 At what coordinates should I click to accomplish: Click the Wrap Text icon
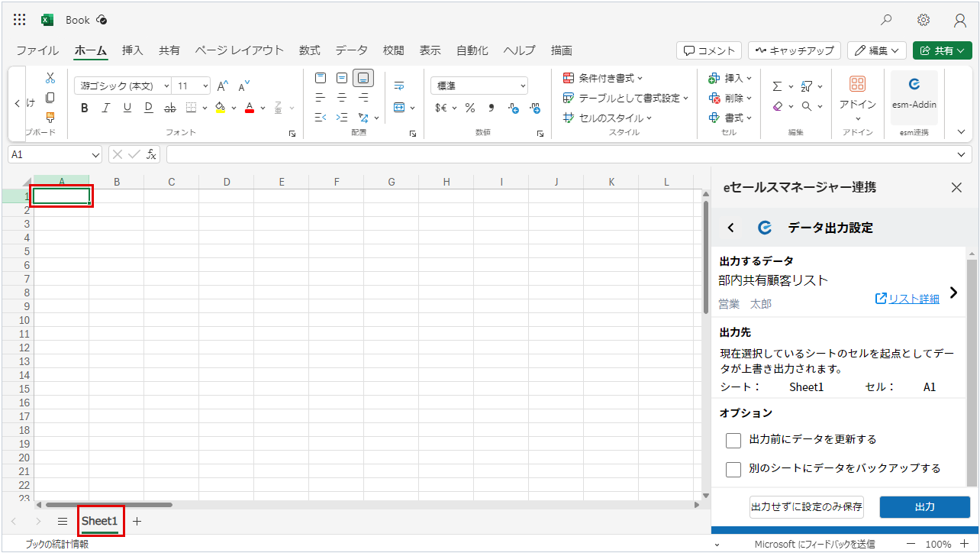coord(399,86)
